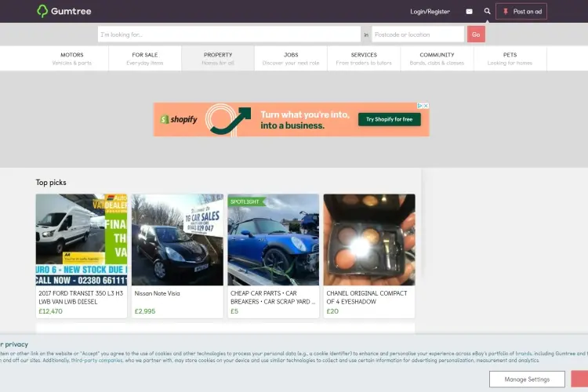Open the Property category tab
588x392 pixels.
pyautogui.click(x=218, y=59)
